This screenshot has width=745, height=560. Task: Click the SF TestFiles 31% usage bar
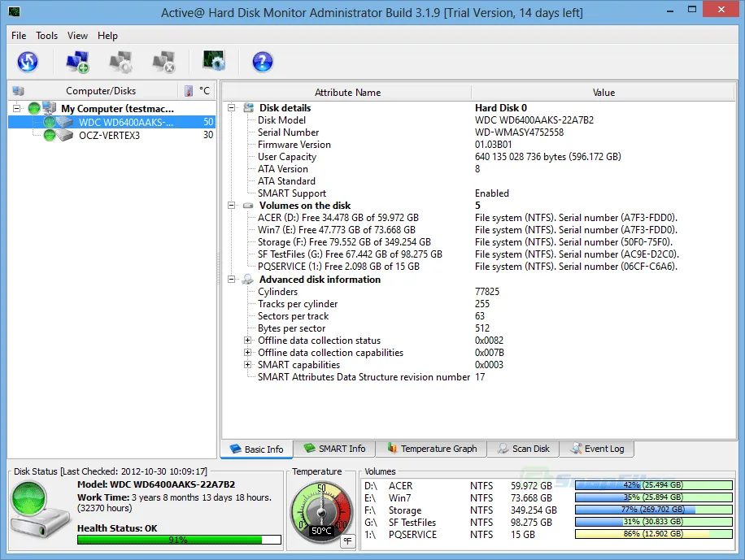tap(653, 522)
